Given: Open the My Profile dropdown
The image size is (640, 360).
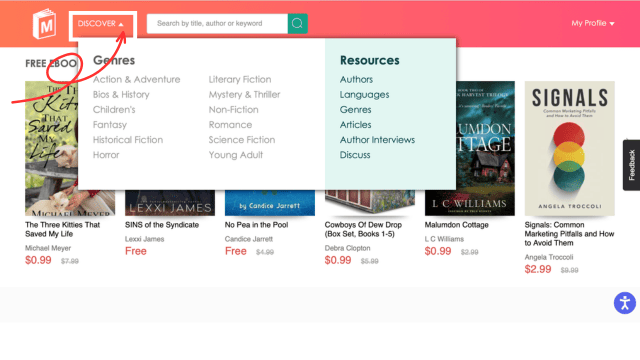Looking at the screenshot, I should pyautogui.click(x=593, y=23).
